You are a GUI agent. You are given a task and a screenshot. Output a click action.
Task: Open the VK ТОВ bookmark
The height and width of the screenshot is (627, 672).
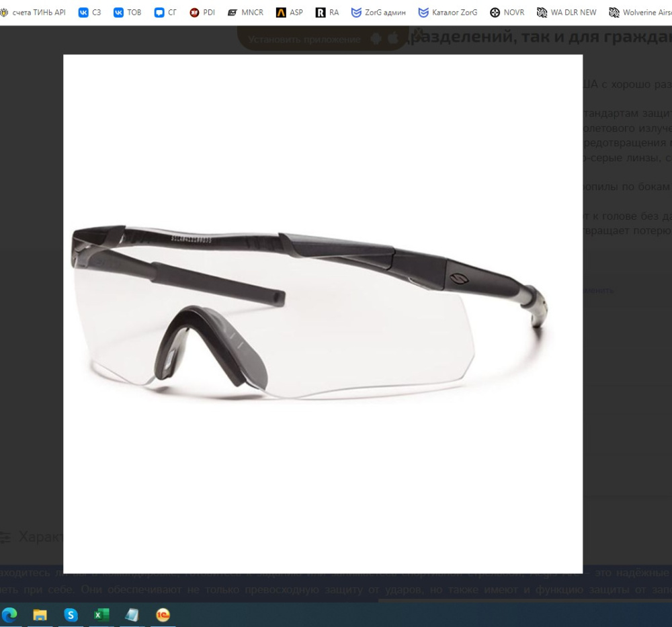127,12
